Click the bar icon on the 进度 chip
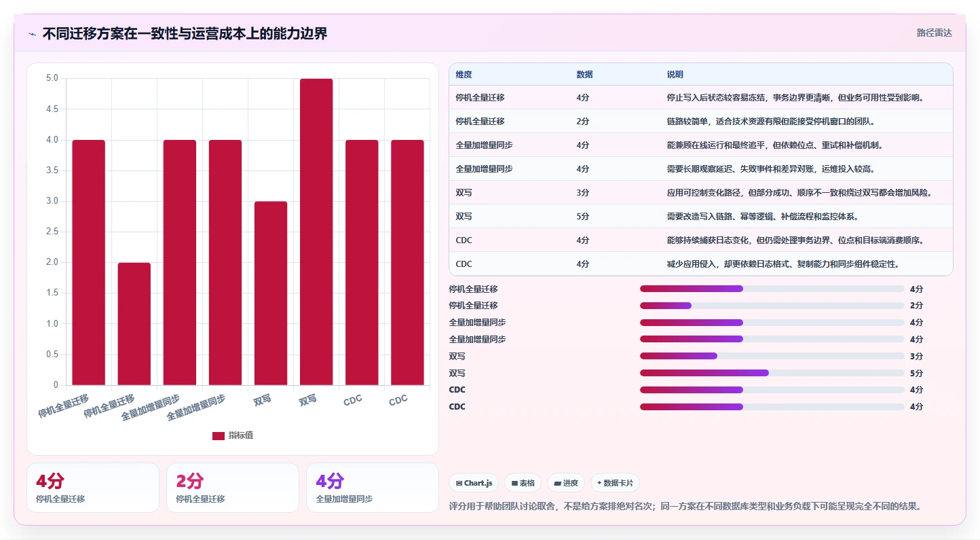This screenshot has width=980, height=540. click(557, 484)
